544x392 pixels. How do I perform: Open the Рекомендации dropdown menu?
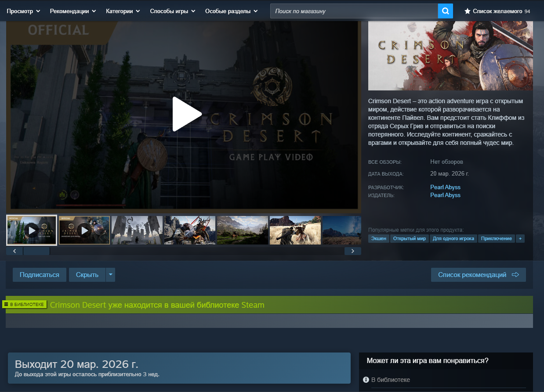73,11
